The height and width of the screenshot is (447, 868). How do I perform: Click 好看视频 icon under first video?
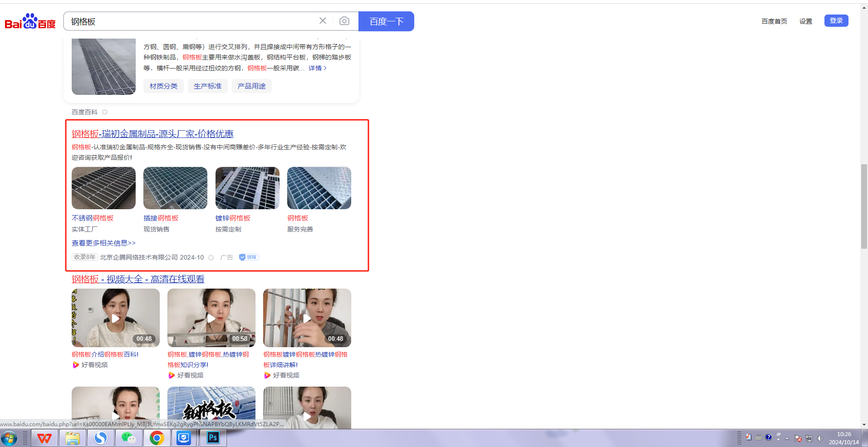click(x=76, y=365)
